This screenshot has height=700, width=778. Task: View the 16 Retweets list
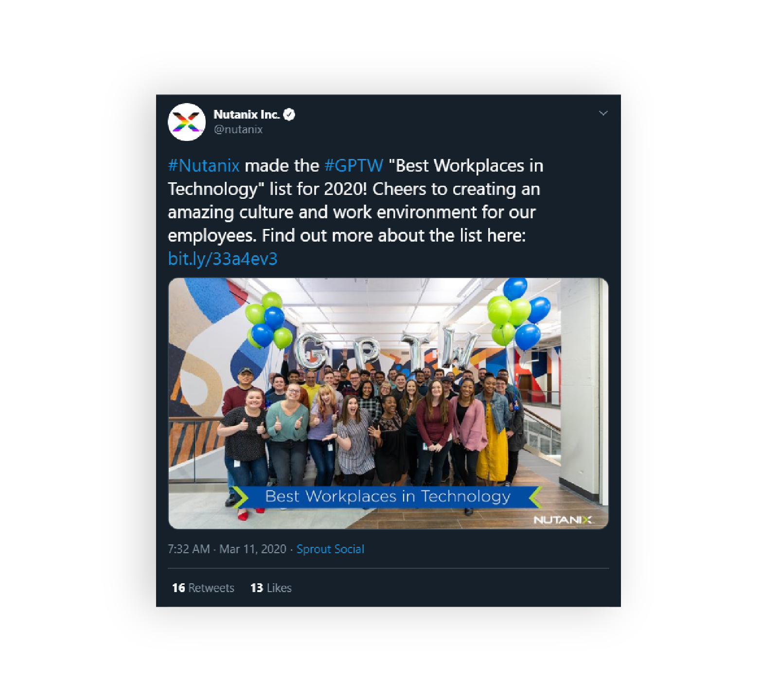[x=203, y=588]
